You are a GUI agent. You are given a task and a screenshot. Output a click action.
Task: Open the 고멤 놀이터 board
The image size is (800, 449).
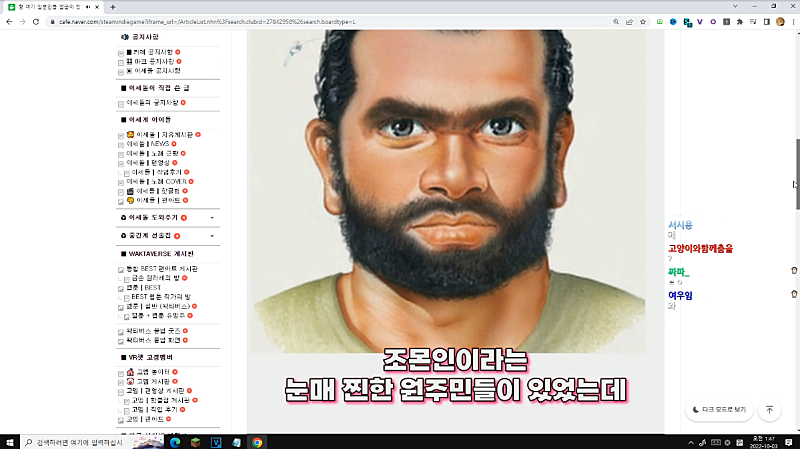click(x=153, y=372)
